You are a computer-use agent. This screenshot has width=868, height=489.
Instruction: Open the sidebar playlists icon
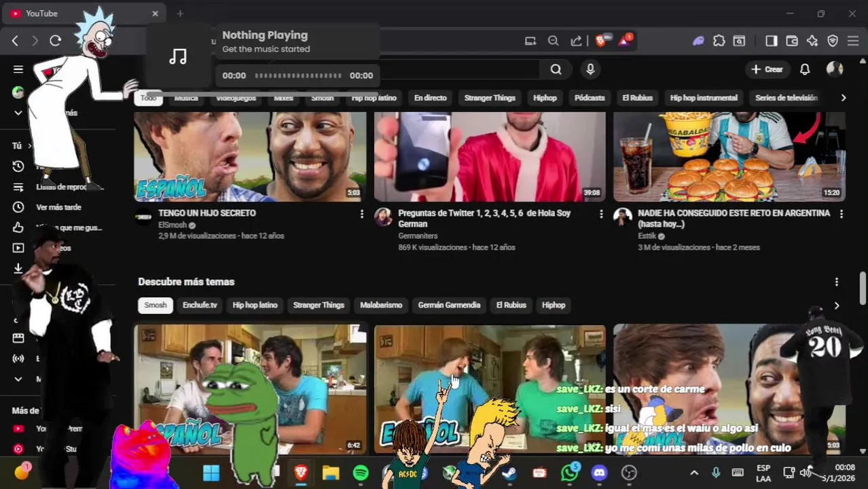coord(18,187)
